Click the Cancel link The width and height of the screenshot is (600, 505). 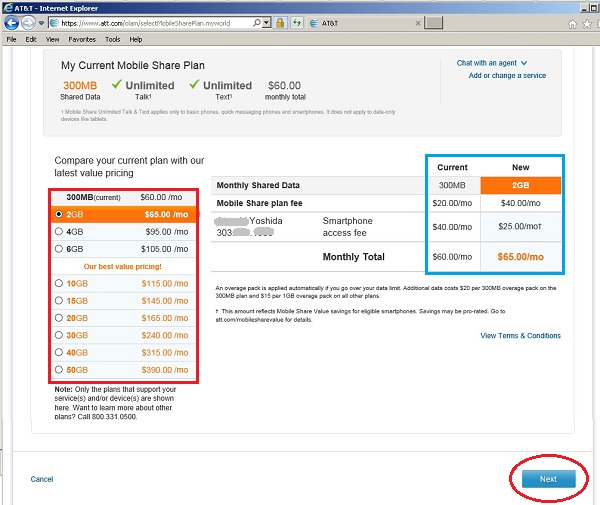click(42, 479)
